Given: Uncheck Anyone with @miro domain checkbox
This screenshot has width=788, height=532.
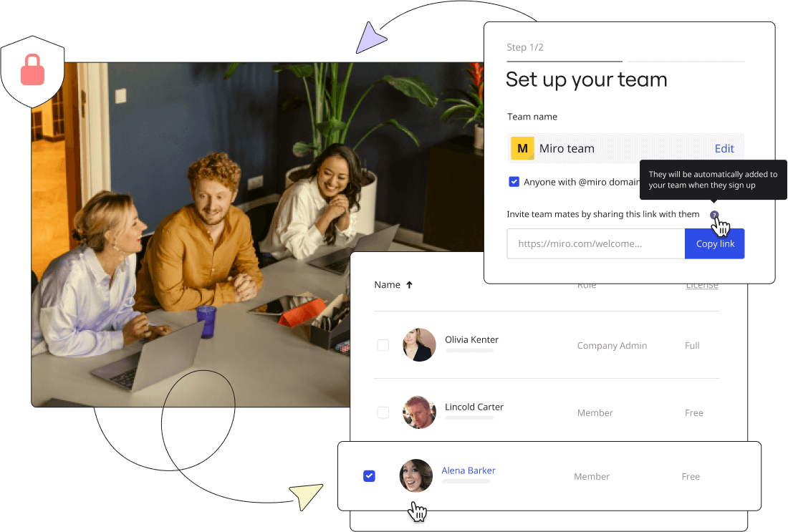Looking at the screenshot, I should 514,181.
